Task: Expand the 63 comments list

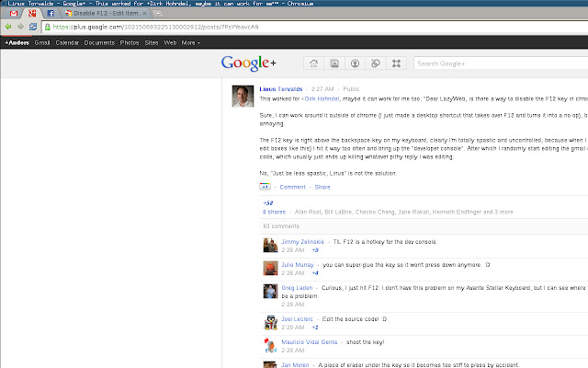Action: coord(281,226)
